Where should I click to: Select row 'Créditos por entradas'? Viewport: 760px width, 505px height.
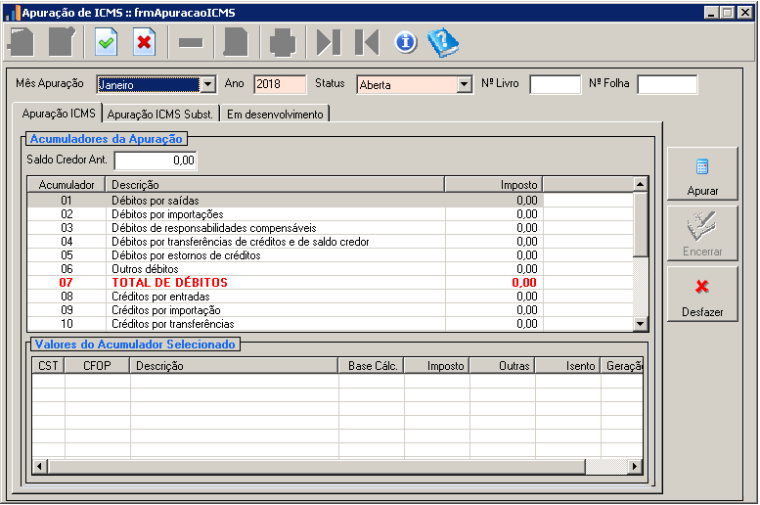330,296
